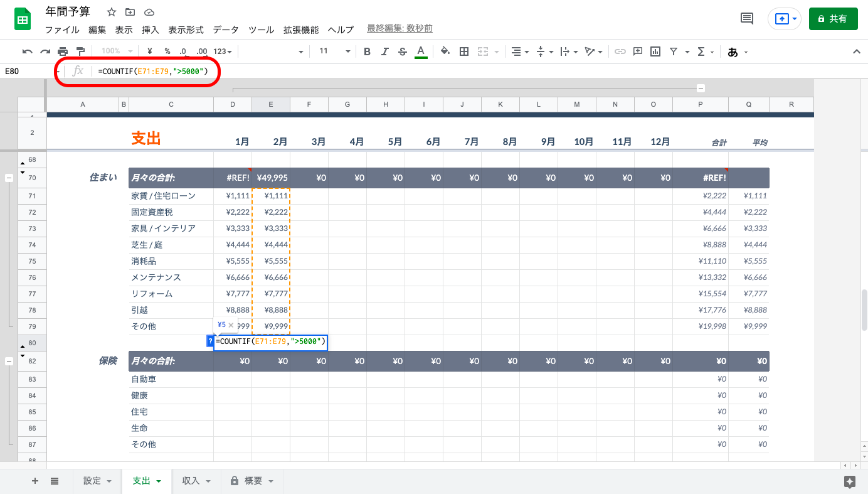Open the 拡張機能 menu
The image size is (868, 494).
point(301,30)
